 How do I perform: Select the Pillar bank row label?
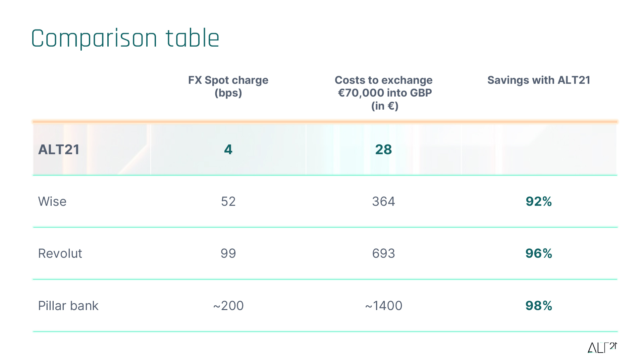[68, 306]
